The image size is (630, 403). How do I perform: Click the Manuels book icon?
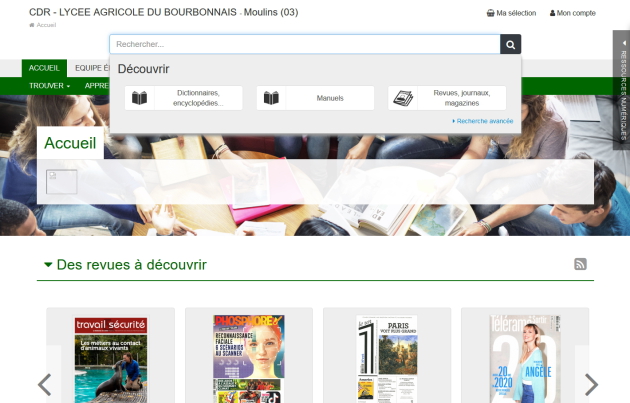tap(271, 98)
